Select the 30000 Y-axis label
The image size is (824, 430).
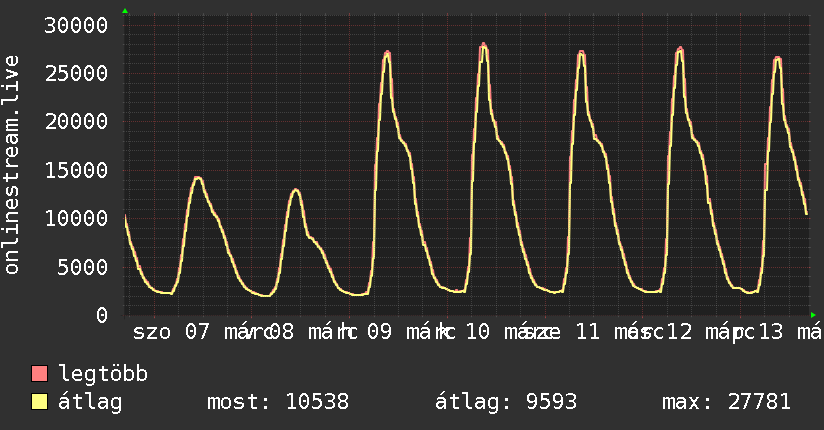coord(77,25)
